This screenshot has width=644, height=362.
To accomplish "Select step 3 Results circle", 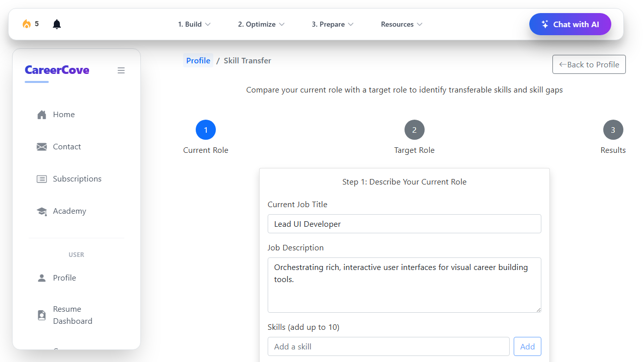I will 613,130.
